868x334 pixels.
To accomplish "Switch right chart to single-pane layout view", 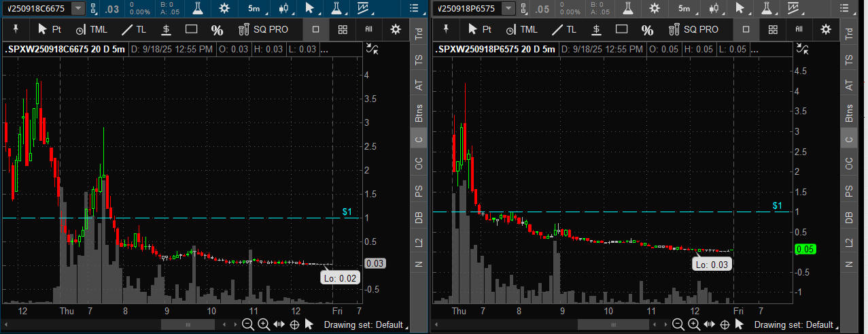I will point(746,30).
